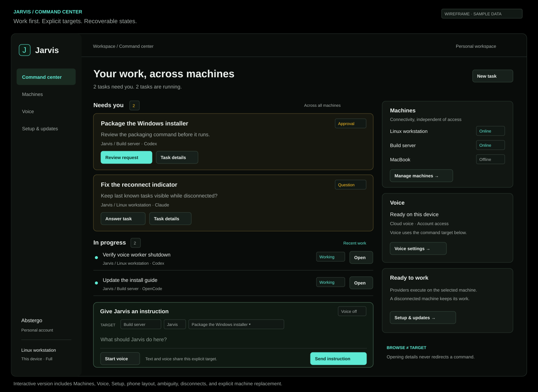Click Personal workspace label
Viewport: 538px width, 392px height.
tap(476, 46)
